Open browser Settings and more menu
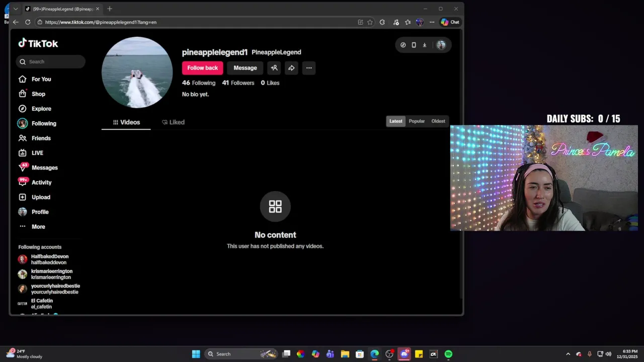644x362 pixels. coord(432,22)
